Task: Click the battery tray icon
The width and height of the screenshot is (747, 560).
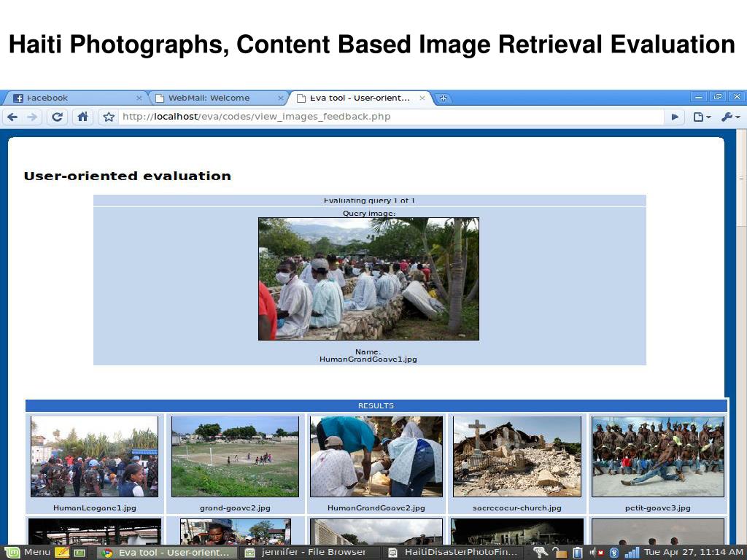Action: point(578,553)
